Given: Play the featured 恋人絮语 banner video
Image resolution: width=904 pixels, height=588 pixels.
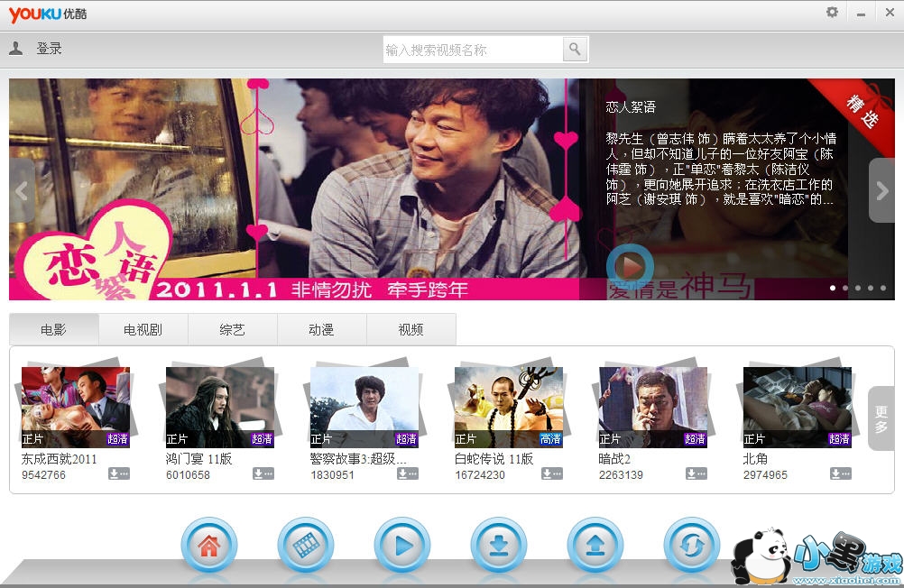Looking at the screenshot, I should [630, 267].
